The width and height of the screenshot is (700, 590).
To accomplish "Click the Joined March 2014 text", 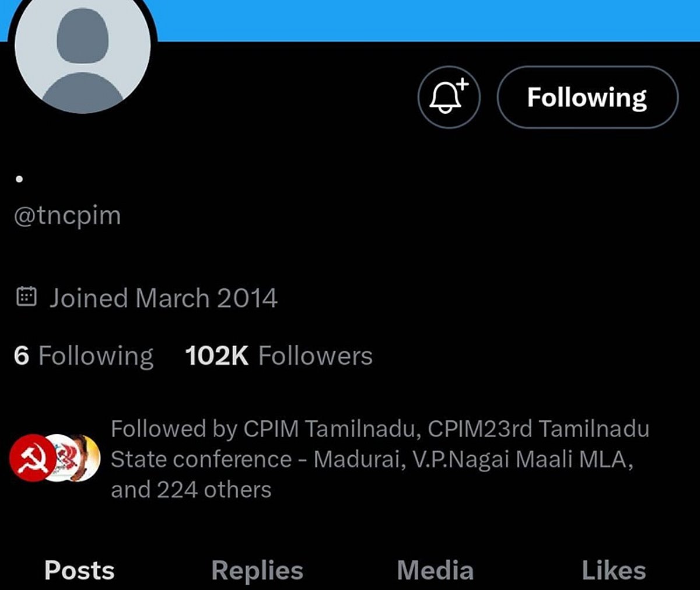I will pyautogui.click(x=163, y=298).
